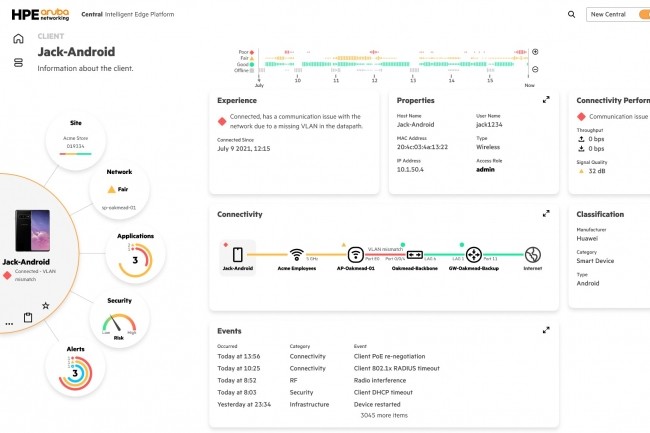This screenshot has height=433, width=650.
Task: Open the clipboard icon under Jack-Android
Action: (x=28, y=318)
